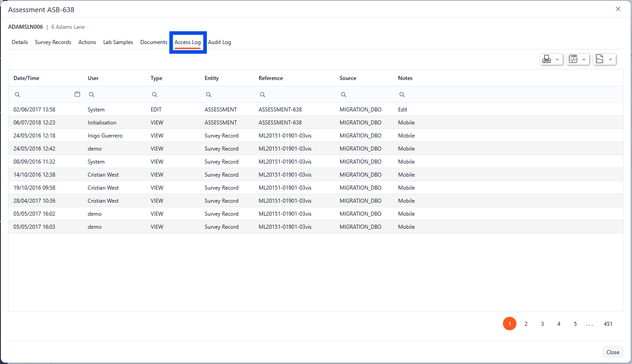
Task: Click the Entity filter input field
Action: pos(229,95)
